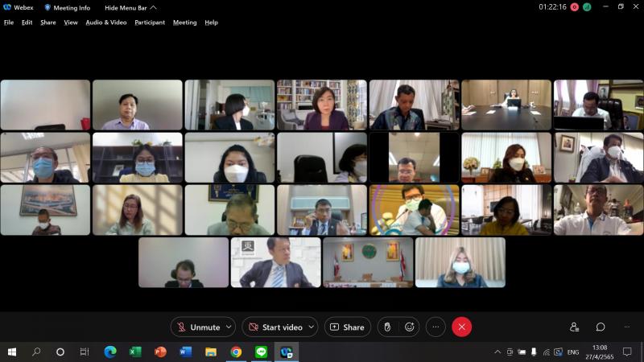Viewport: 644px width, 362px height.
Task: Switch to LINE app in taskbar
Action: 261,352
